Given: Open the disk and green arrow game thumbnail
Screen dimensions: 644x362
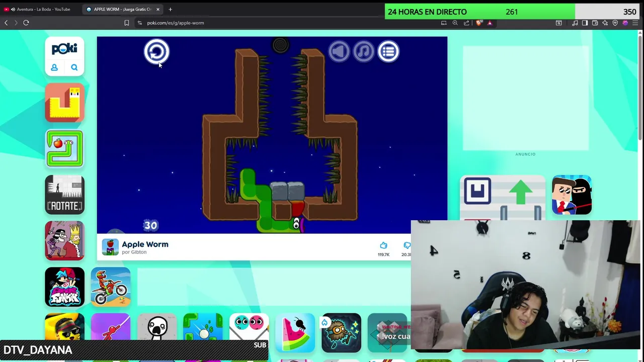Looking at the screenshot, I should tap(502, 197).
